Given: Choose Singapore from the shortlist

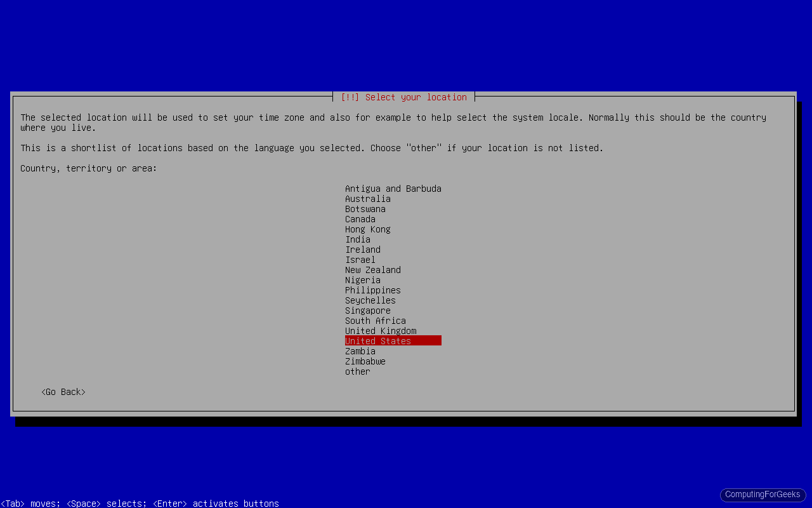Looking at the screenshot, I should tap(367, 311).
